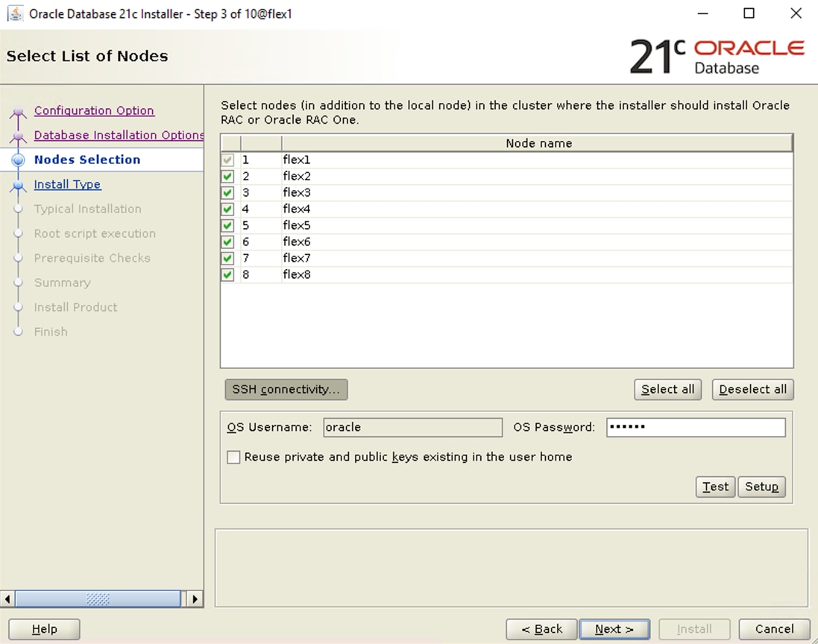Select the flex8 node name cell

click(x=538, y=275)
